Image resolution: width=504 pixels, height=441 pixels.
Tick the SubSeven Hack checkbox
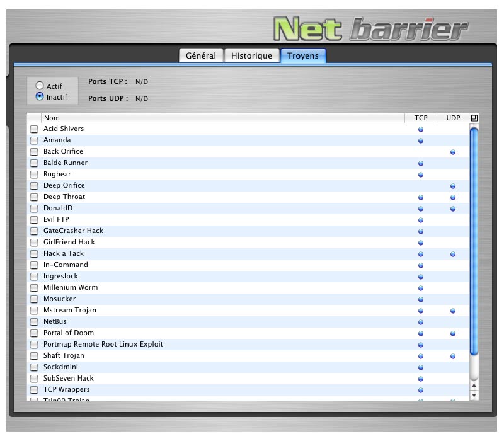click(x=34, y=379)
